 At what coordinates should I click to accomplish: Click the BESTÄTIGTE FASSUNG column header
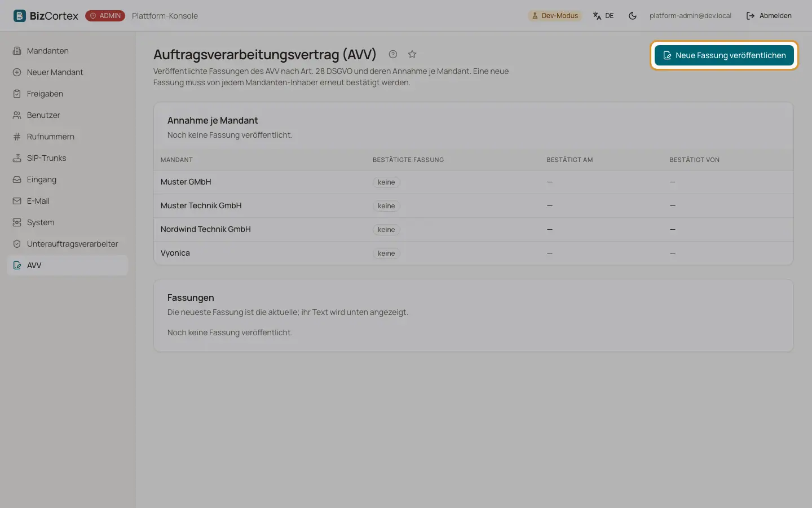pyautogui.click(x=408, y=160)
